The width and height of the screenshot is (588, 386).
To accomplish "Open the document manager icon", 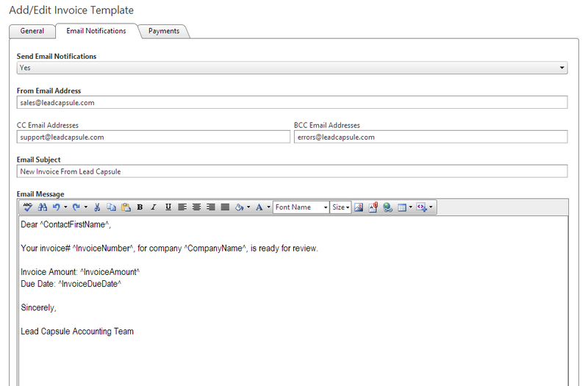I will [373, 207].
